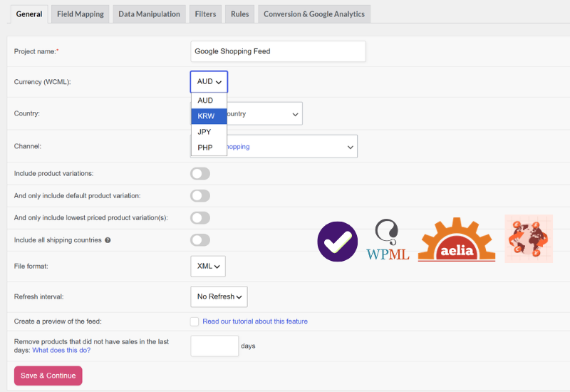Viewport: 570px width, 392px height.
Task: Select AUD in the currency list
Action: (209, 100)
